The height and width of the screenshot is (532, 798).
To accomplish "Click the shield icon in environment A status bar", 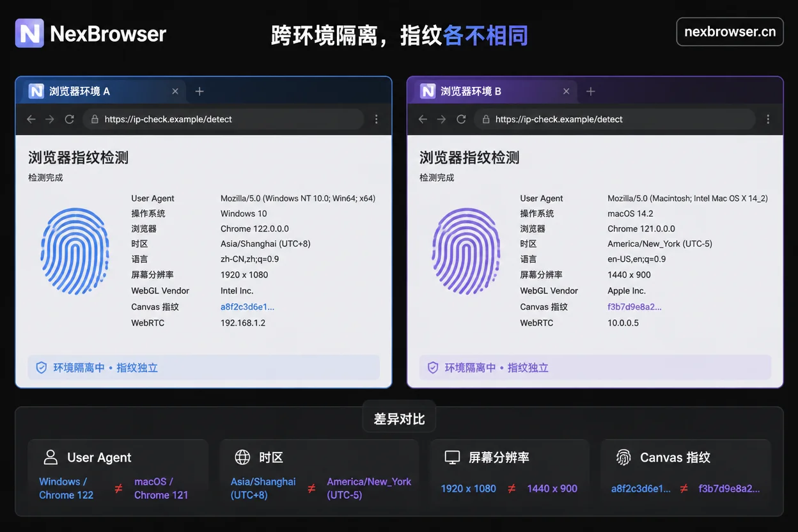I will [x=42, y=368].
